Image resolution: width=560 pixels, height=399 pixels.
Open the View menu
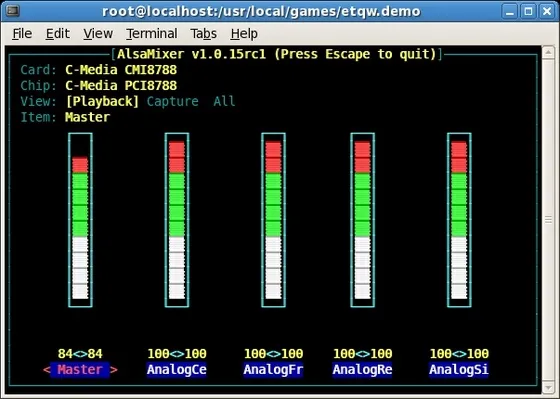(x=98, y=34)
